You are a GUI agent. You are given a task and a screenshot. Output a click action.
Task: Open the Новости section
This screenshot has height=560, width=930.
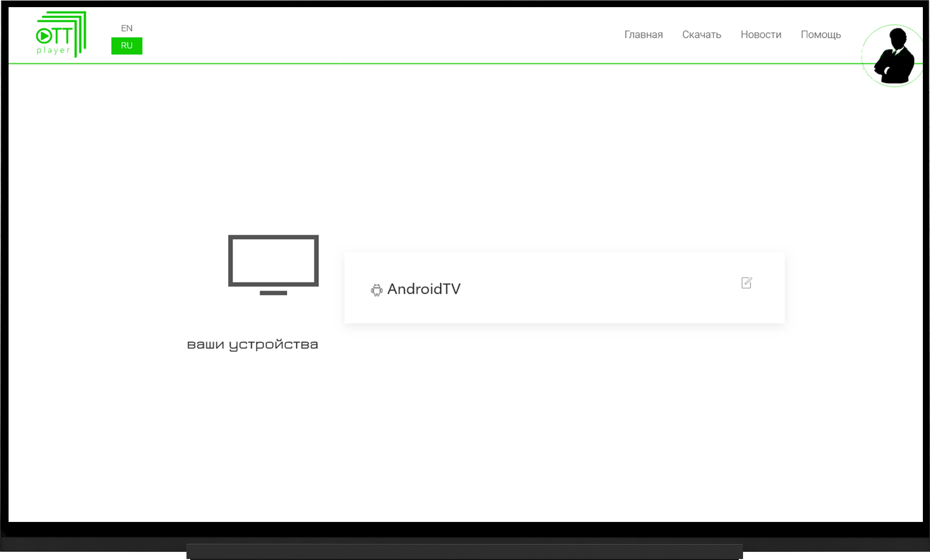(761, 35)
